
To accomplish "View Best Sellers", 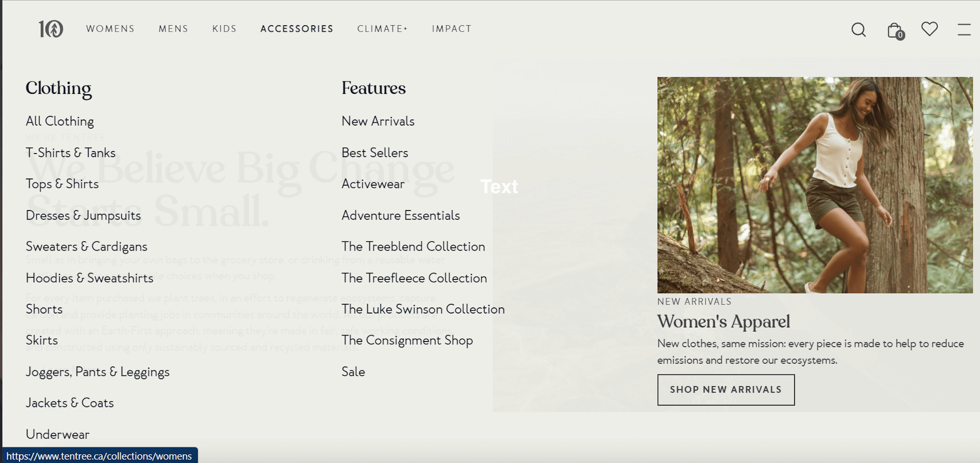I will [375, 153].
